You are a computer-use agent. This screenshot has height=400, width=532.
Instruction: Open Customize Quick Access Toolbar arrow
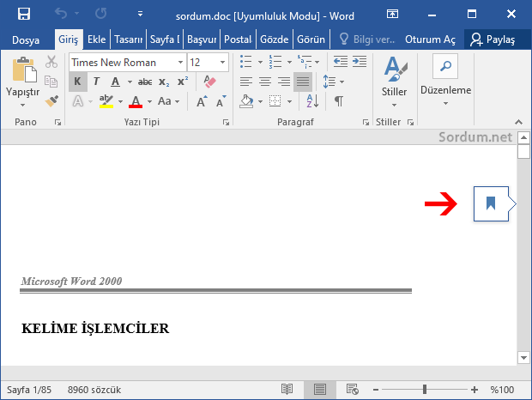pos(140,14)
